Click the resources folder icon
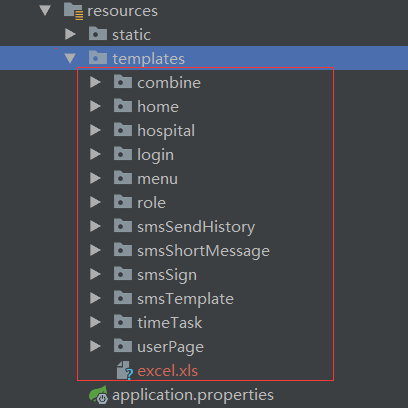Viewport: 408px width, 408px height. click(73, 11)
